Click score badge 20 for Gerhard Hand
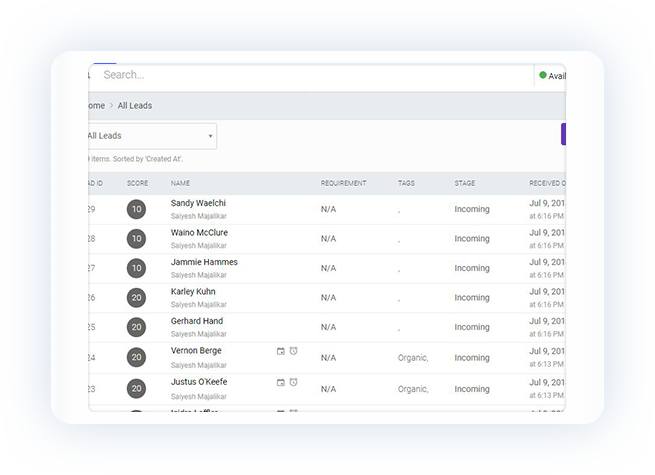The image size is (655, 475). (136, 327)
